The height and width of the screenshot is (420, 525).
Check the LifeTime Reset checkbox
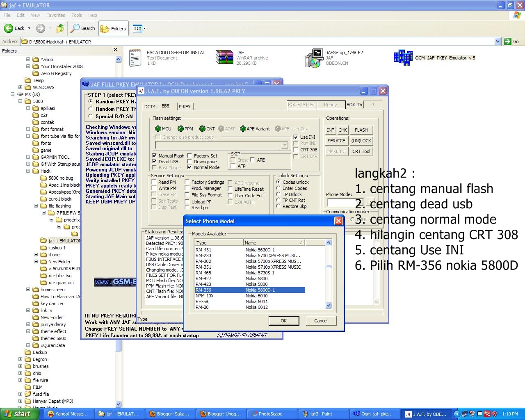pos(230,189)
